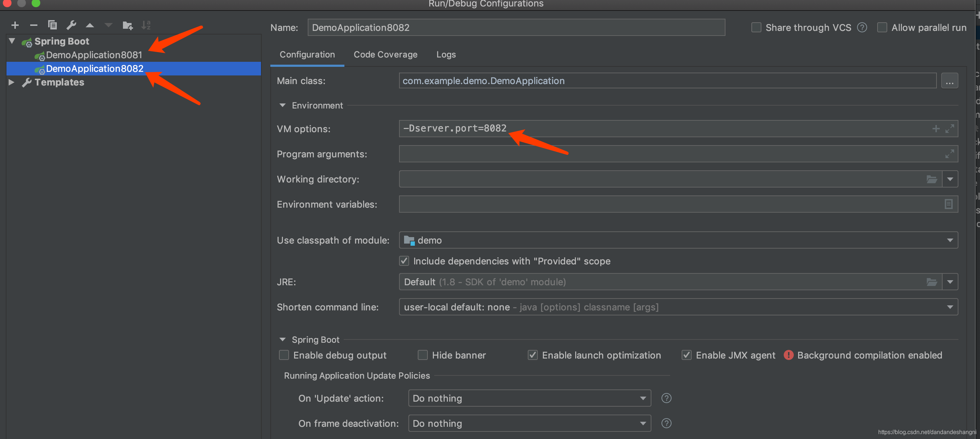Click the Edit Templates wrench icon
The height and width of the screenshot is (439, 980).
(71, 26)
